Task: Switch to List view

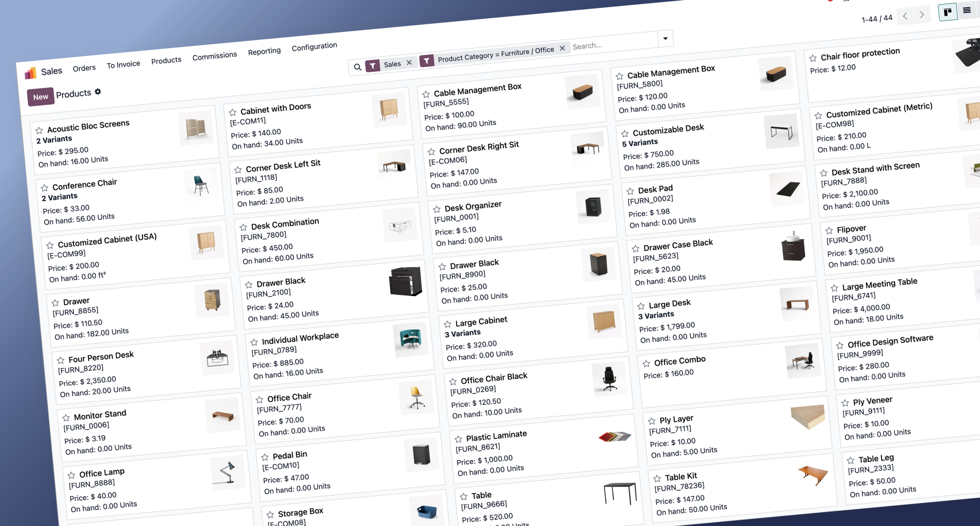Action: (967, 10)
